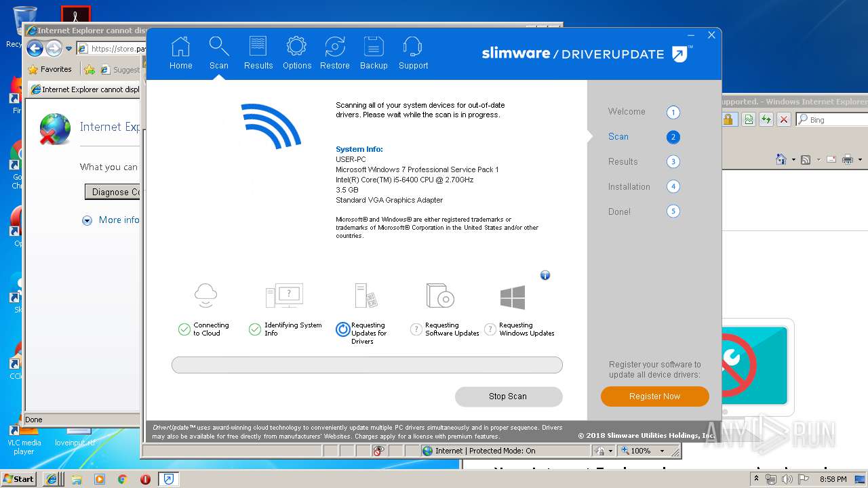Select the Scan magnifier icon
868x488 pixels.
(x=218, y=47)
